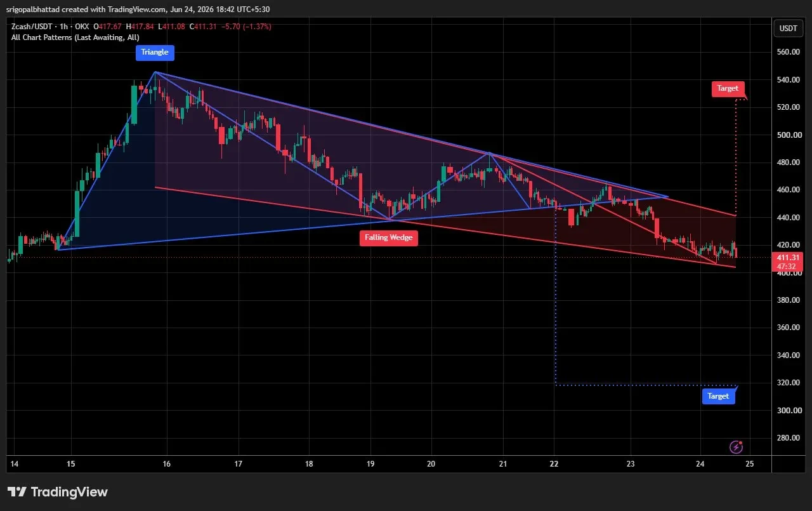Click the 320.00 price axis label

790,383
